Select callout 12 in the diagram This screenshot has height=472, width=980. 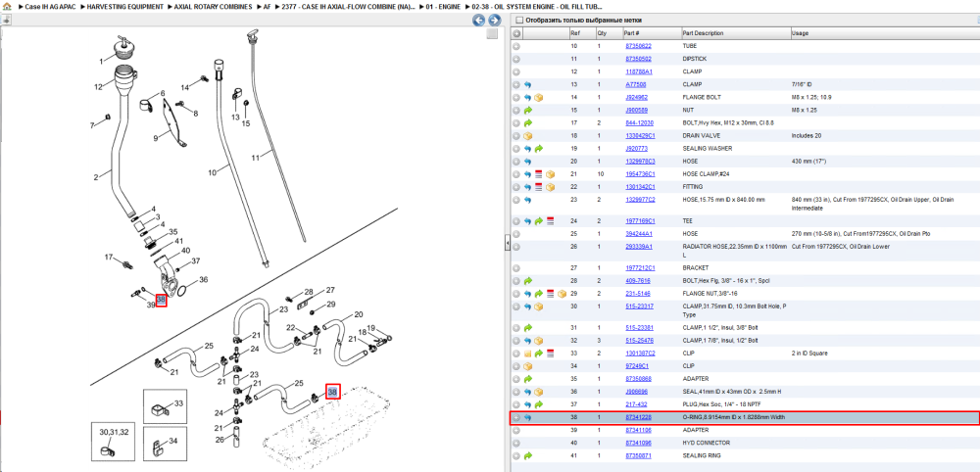tap(98, 87)
